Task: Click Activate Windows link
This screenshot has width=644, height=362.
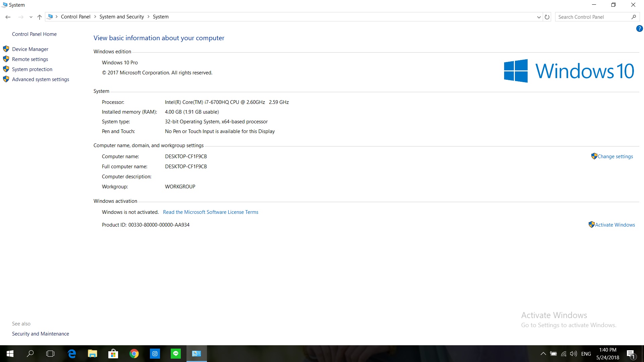Action: point(615,225)
